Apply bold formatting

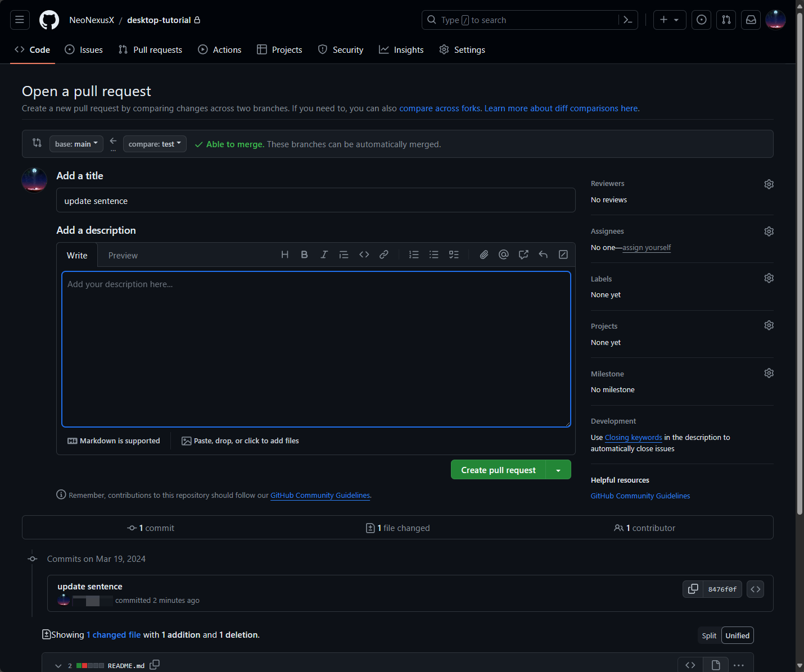coord(304,255)
